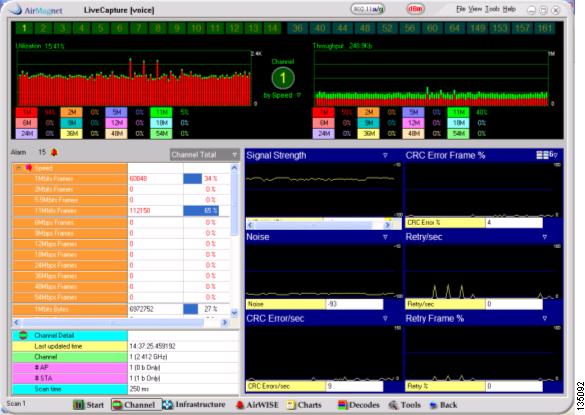
Task: Click right arrow of Signal Strength legend scrollbar
Action: 387,225
